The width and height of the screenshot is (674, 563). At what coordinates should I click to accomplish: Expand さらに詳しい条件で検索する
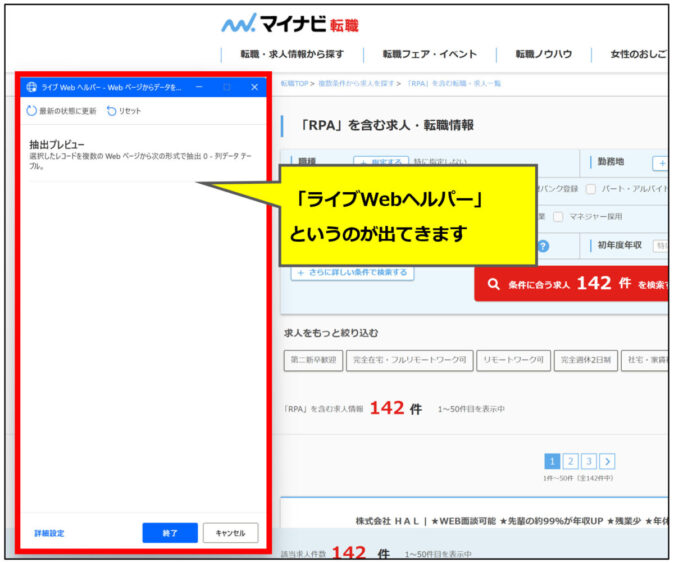coord(352,272)
